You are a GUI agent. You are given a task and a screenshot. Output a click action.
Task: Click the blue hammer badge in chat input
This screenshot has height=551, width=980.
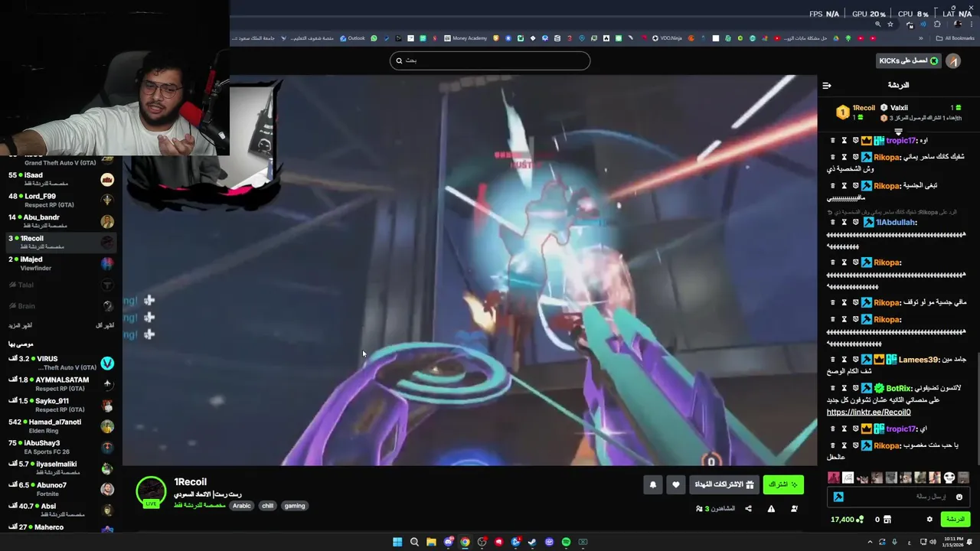(838, 497)
